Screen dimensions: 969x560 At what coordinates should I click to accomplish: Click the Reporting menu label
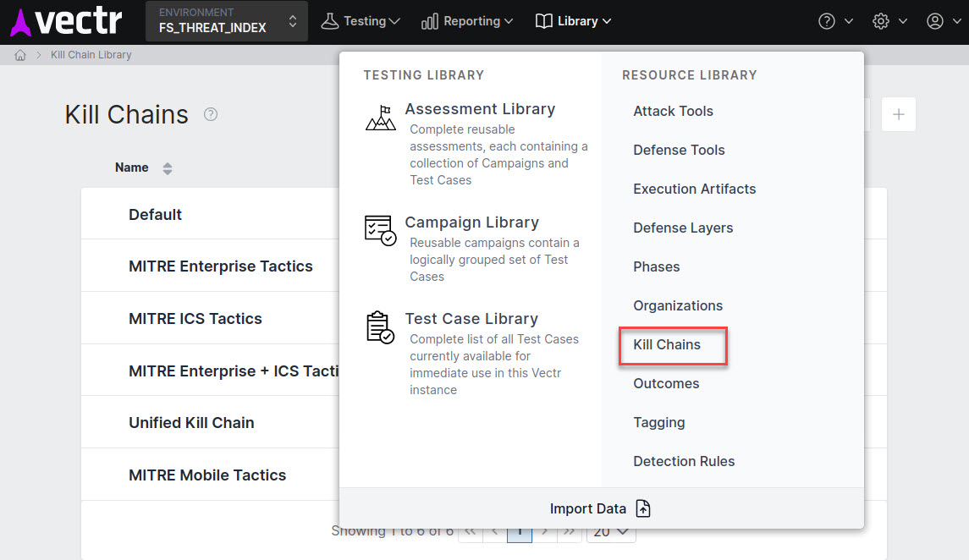pyautogui.click(x=472, y=21)
